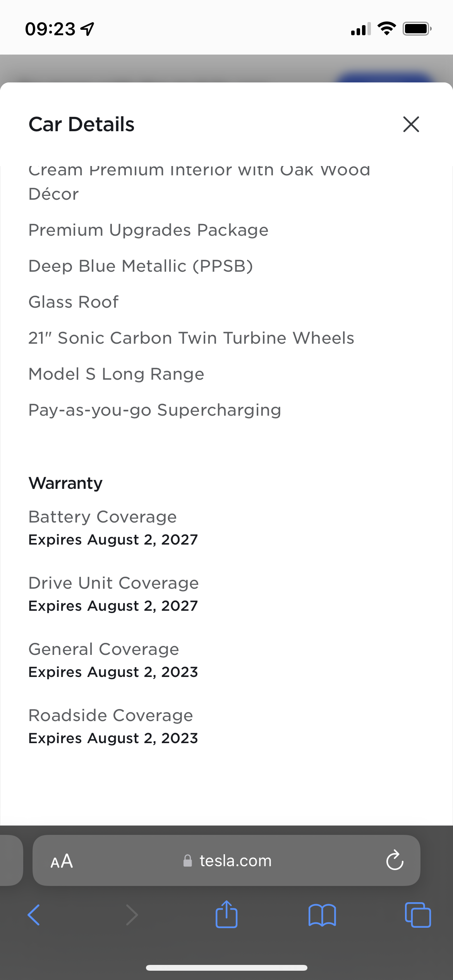Tap the padlock icon beside tesla.com

tap(188, 861)
